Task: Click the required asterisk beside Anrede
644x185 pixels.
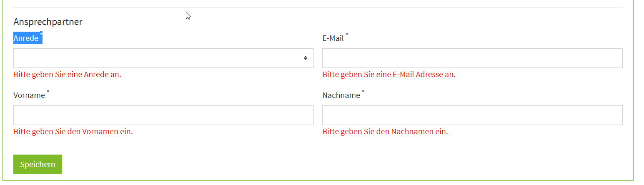Action: tap(41, 34)
